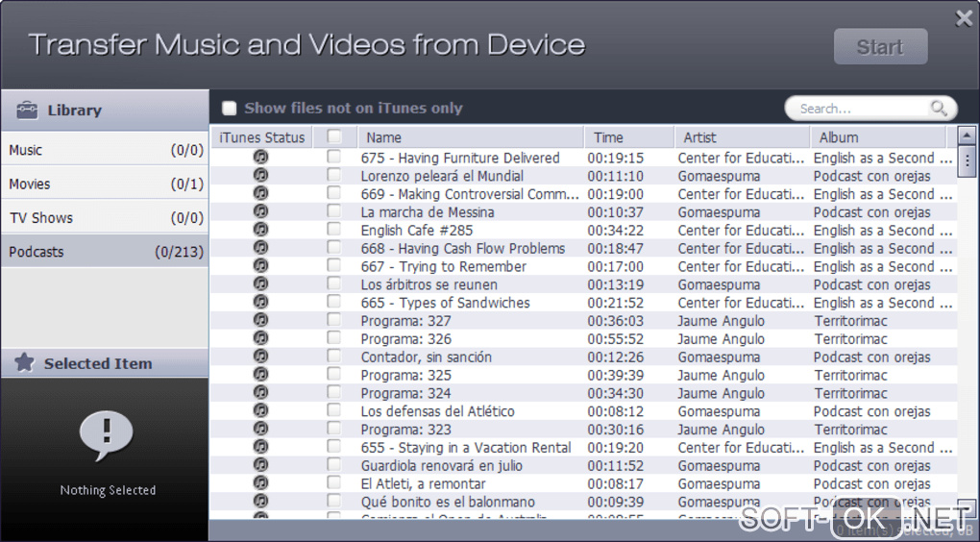Image resolution: width=980 pixels, height=542 pixels.
Task: Sort the list by the Artist column header
Action: pyautogui.click(x=741, y=137)
